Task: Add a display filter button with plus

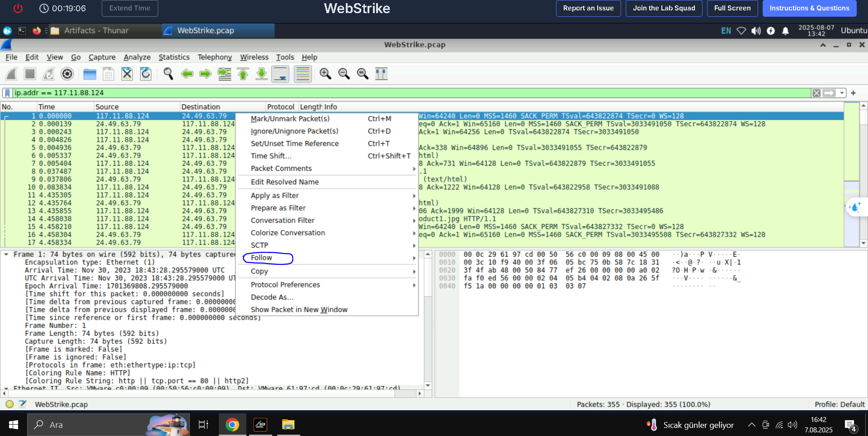Action: [x=854, y=93]
